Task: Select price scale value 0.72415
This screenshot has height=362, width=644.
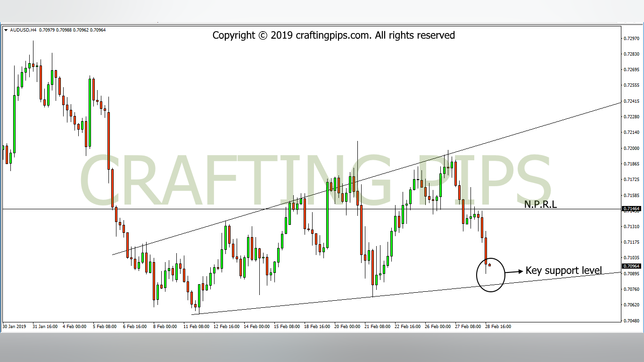Action: coord(633,101)
